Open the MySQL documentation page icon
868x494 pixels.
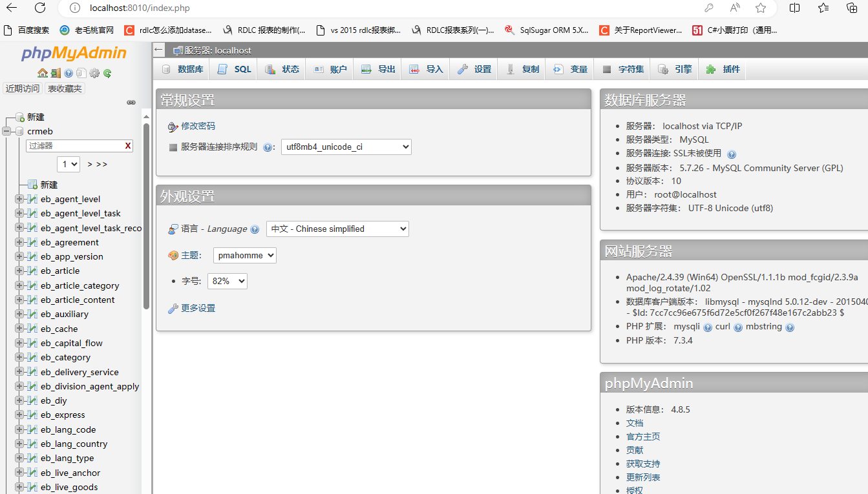81,73
